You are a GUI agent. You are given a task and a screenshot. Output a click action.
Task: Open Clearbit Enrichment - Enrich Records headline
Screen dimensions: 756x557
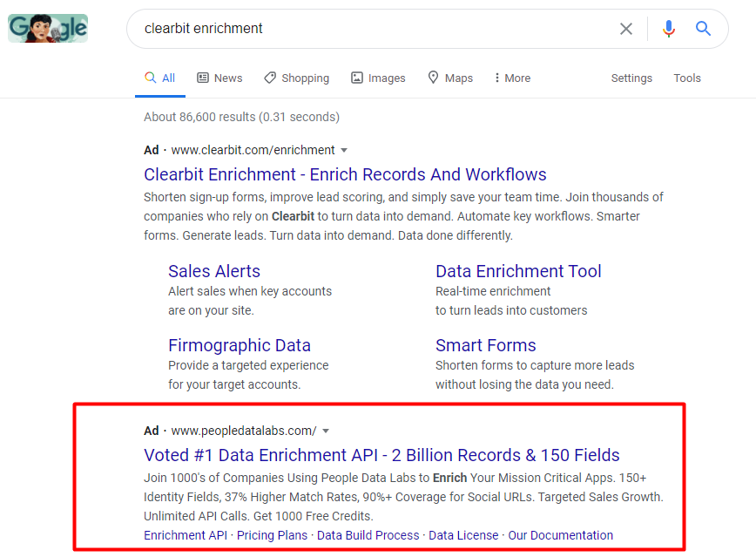345,174
